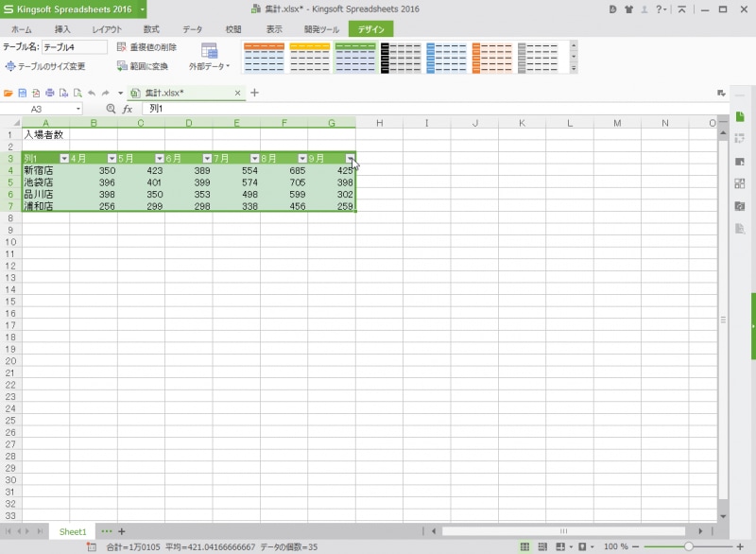Viewport: 756px width, 554px height.
Task: Open a new document tab with plus icon
Action: [x=254, y=93]
